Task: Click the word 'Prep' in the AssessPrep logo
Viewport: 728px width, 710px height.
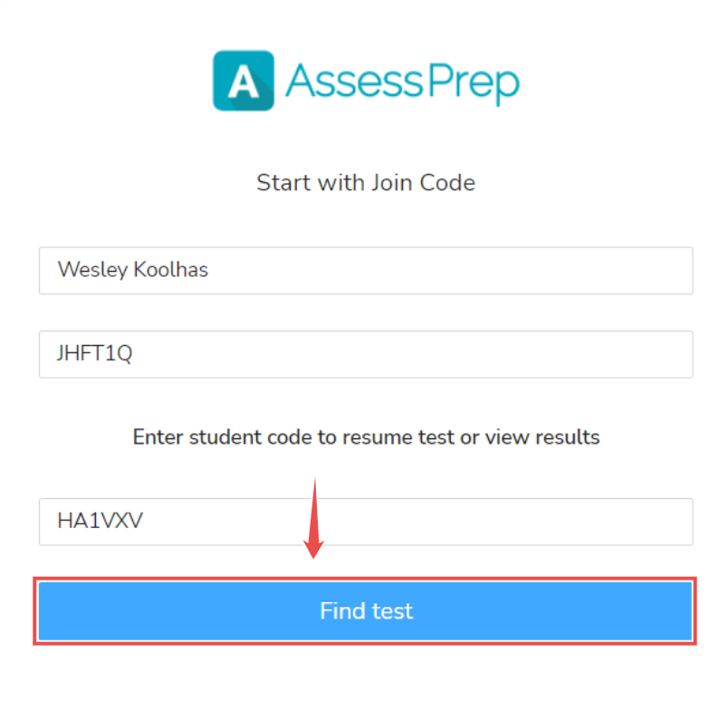Action: (473, 83)
